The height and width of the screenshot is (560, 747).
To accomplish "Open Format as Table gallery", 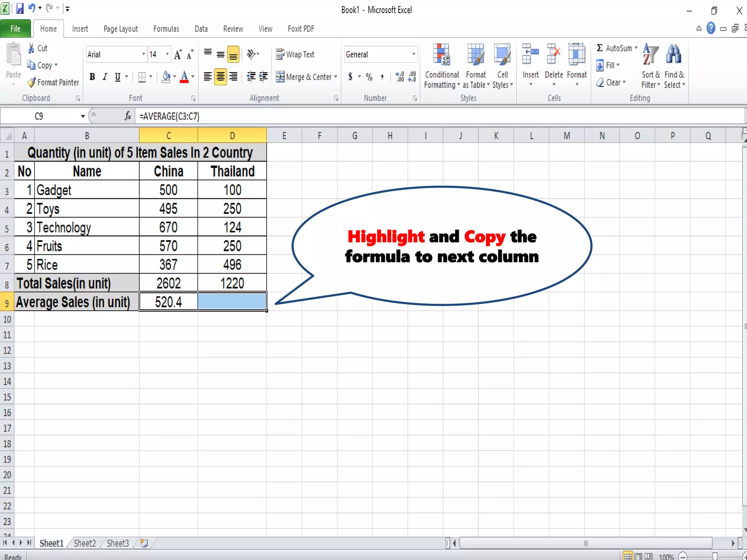I will coord(476,66).
